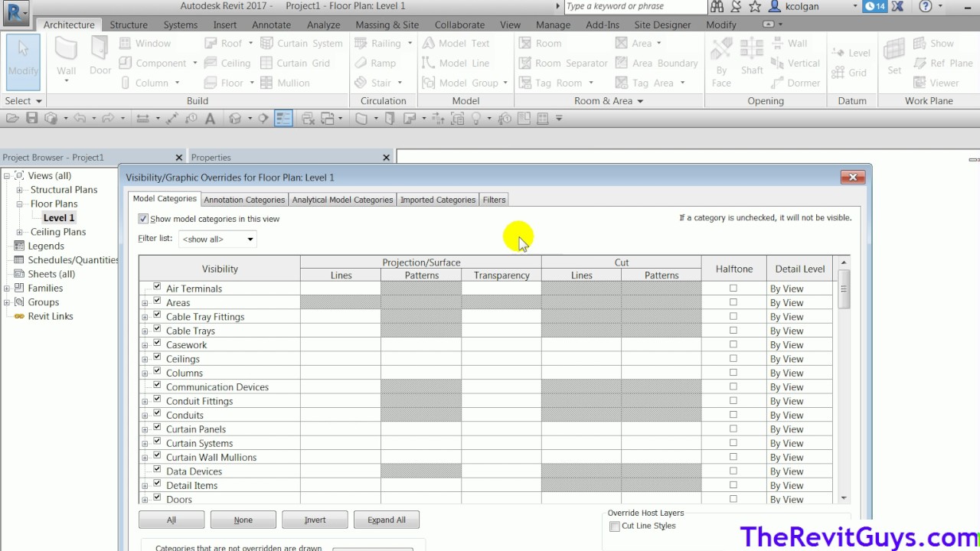Click the Grid datum tool
Image resolution: width=980 pixels, height=551 pixels.
[x=851, y=73]
